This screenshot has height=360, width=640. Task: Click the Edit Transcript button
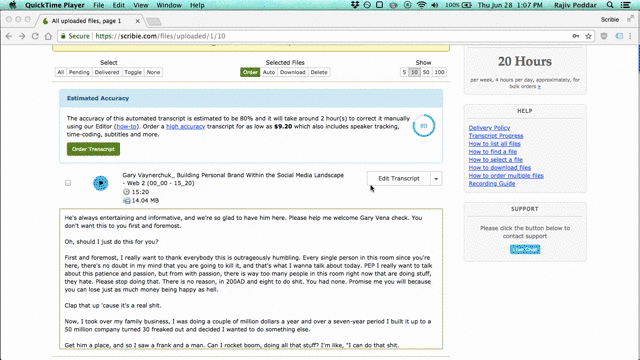coord(399,179)
